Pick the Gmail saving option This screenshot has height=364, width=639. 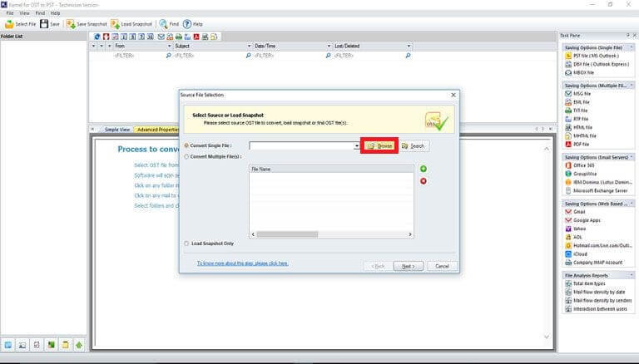[579, 212]
